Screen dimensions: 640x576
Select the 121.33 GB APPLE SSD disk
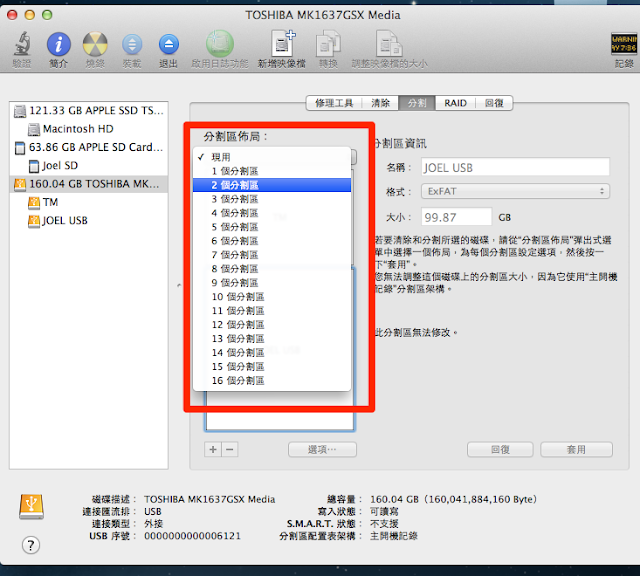(x=89, y=111)
